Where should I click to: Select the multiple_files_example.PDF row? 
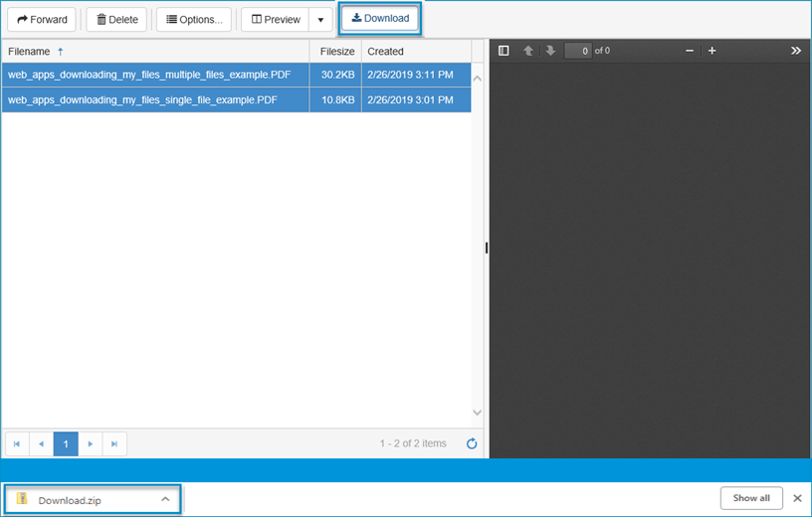point(149,74)
